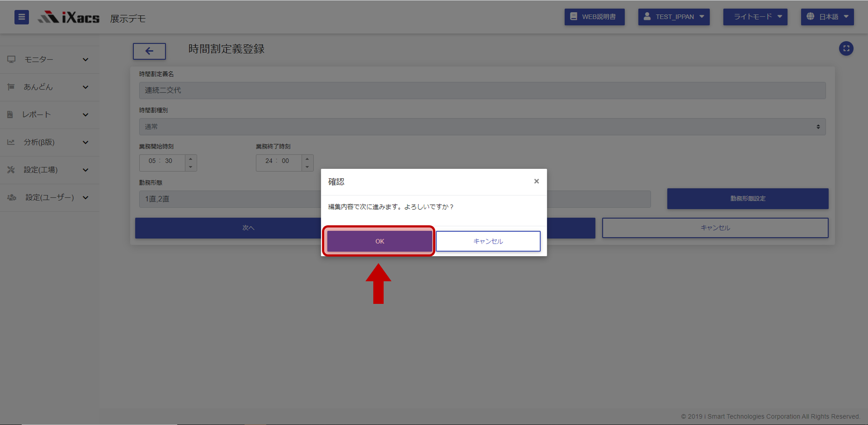Click the user settings people icon

click(x=12, y=198)
